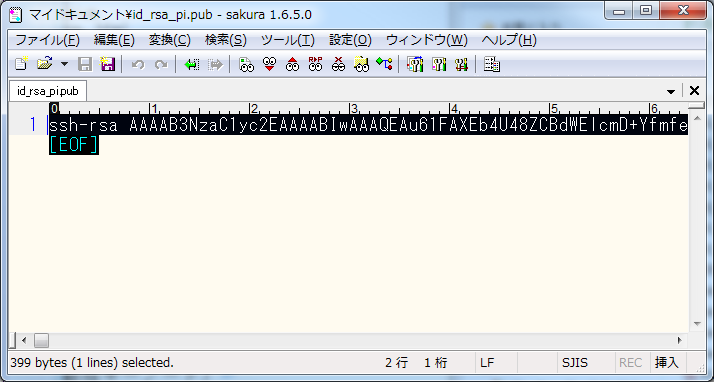The height and width of the screenshot is (382, 714).
Task: Click the [EOF] marker
Action: [x=74, y=145]
